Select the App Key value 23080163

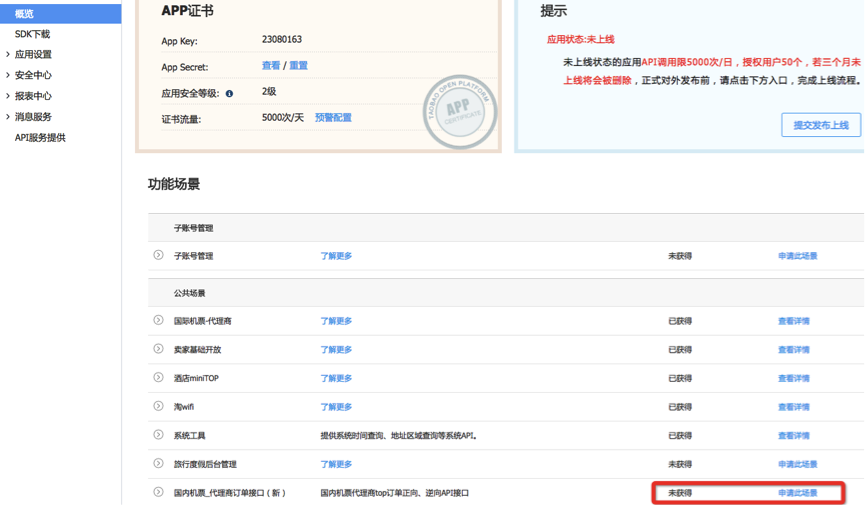click(x=282, y=40)
